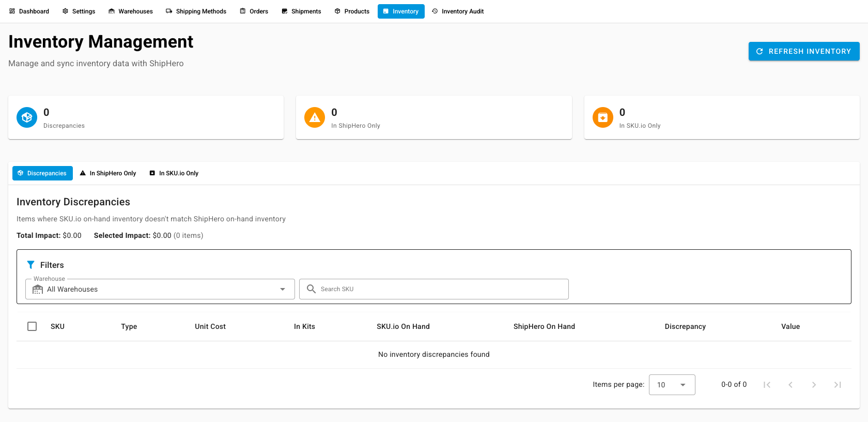This screenshot has height=422, width=868.
Task: Go to Settings in the top navigation
Action: click(79, 11)
